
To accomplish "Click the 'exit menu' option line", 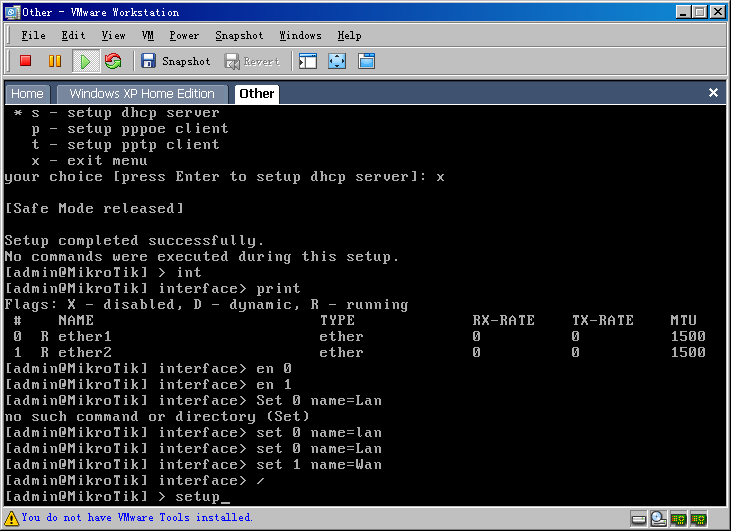I will (x=89, y=160).
